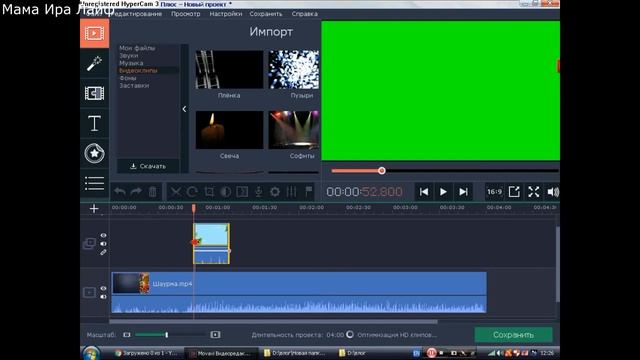Open Clip properties gear icon
The width and height of the screenshot is (640, 360).
click(x=275, y=191)
